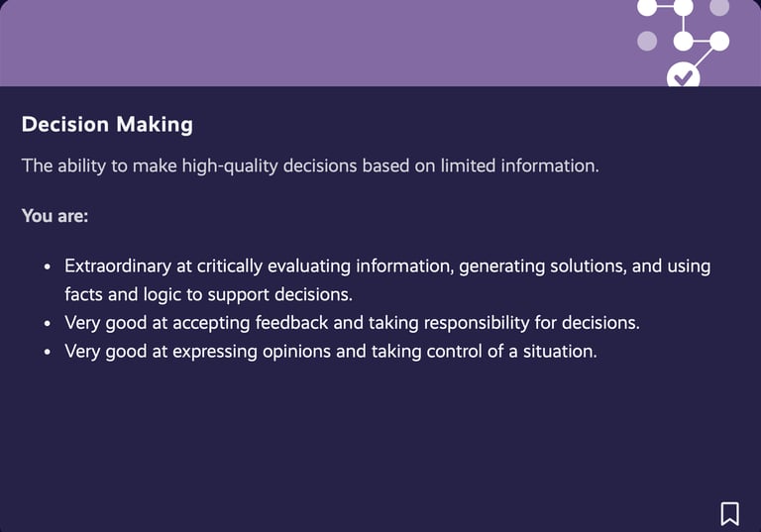Click the top-left white node of the graphic
Viewport: 761px width, 532px height.
pyautogui.click(x=647, y=7)
